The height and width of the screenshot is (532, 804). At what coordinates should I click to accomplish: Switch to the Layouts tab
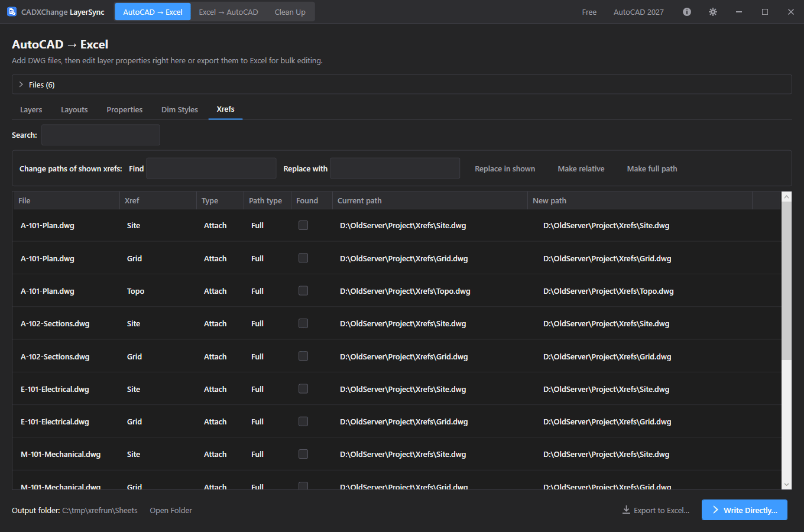[x=74, y=110]
